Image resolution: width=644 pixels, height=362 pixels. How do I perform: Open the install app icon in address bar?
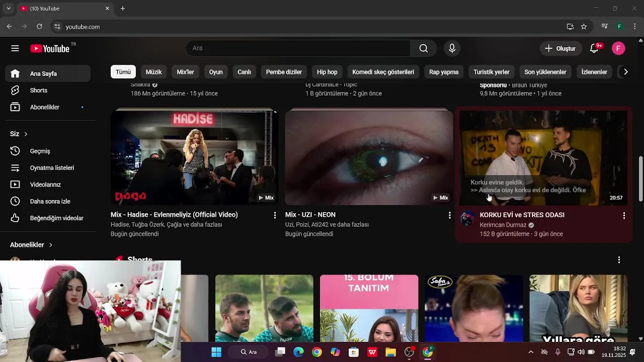click(570, 27)
